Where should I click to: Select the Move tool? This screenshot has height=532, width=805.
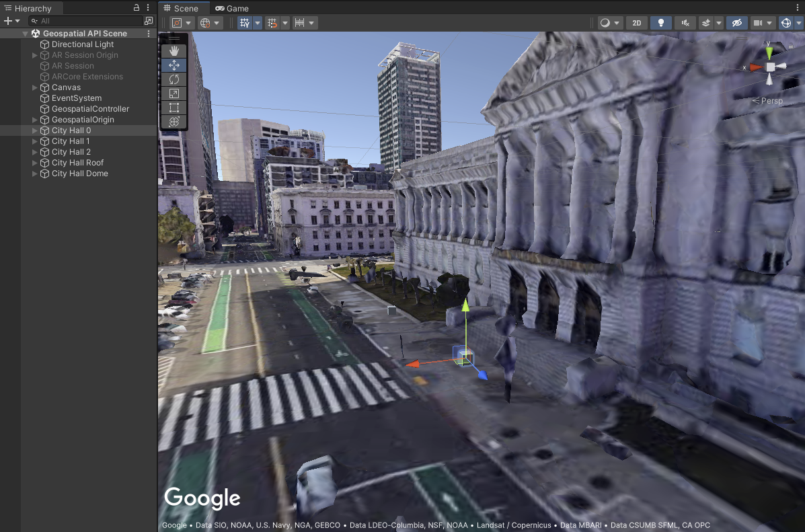pyautogui.click(x=174, y=65)
